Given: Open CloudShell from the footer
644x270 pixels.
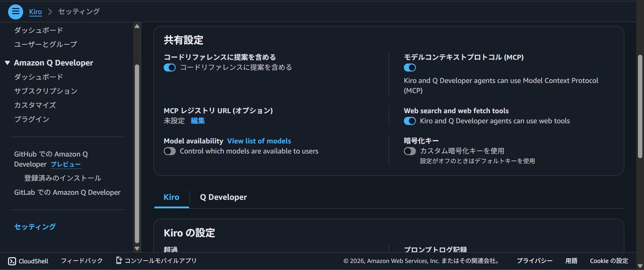Looking at the screenshot, I should point(28,261).
